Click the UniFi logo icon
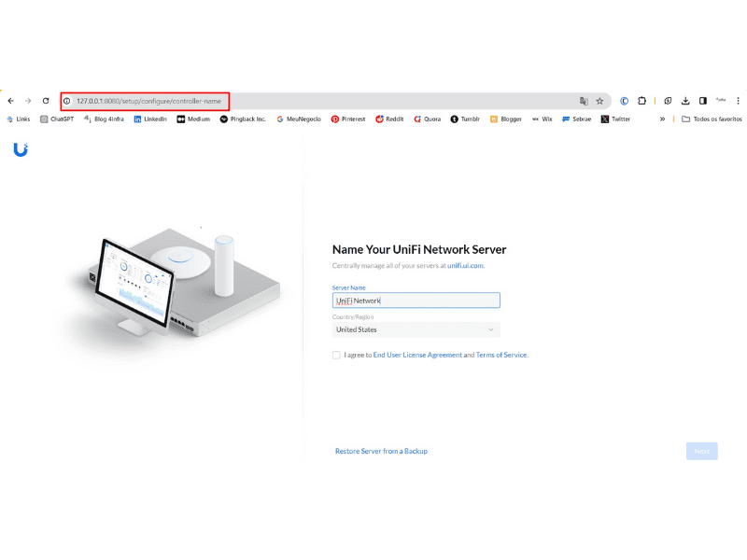This screenshot has width=747, height=560. point(21,150)
